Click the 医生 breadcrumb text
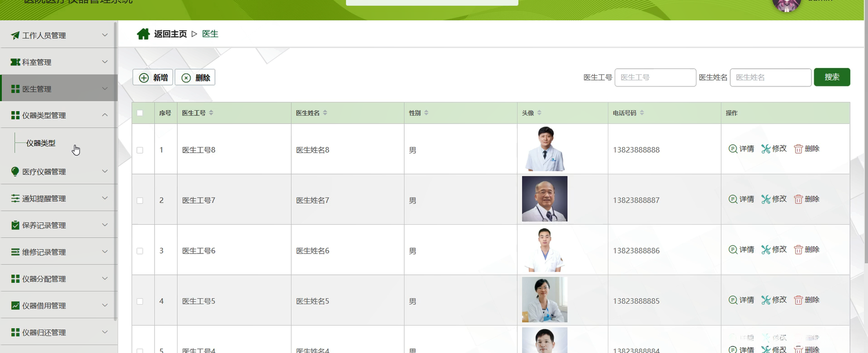The height and width of the screenshot is (353, 868). [x=210, y=34]
